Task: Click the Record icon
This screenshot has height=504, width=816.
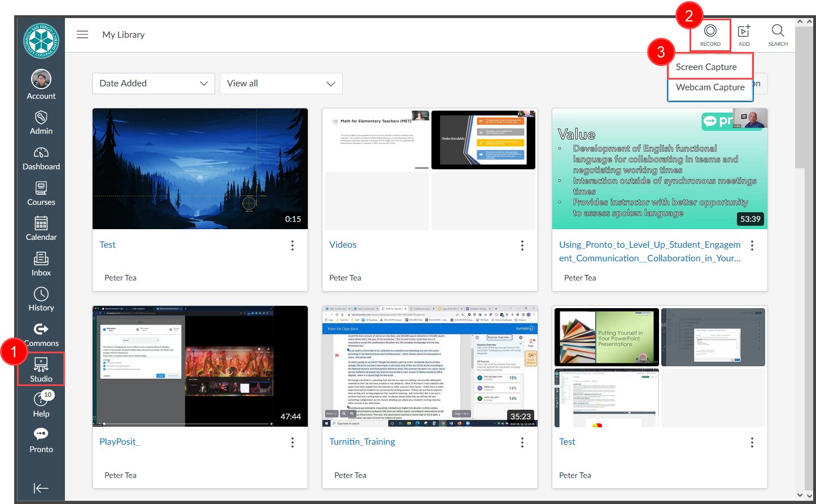Action: point(710,35)
